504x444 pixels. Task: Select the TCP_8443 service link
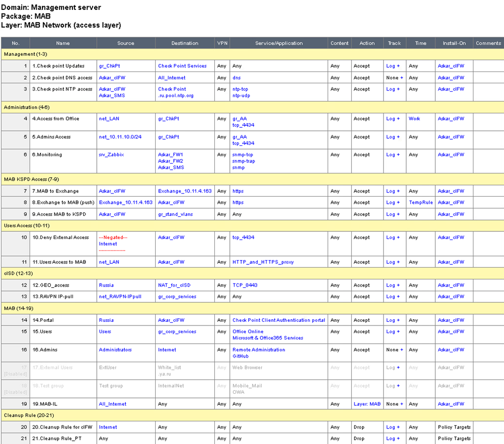click(x=245, y=285)
